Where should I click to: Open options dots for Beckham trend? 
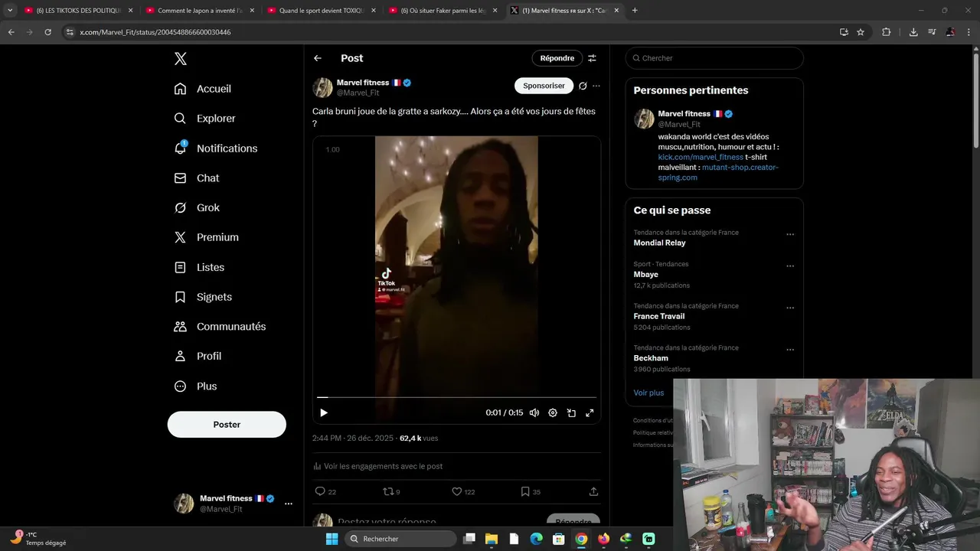click(x=790, y=349)
